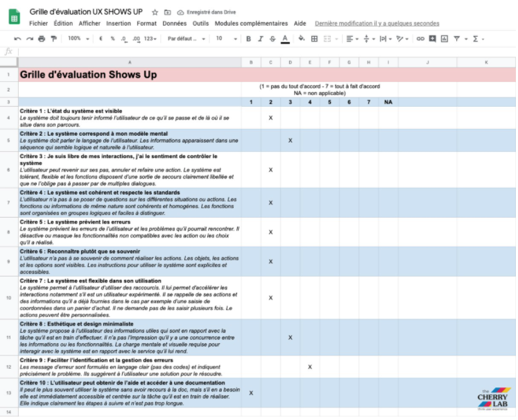Open the Insertion menu

click(119, 24)
